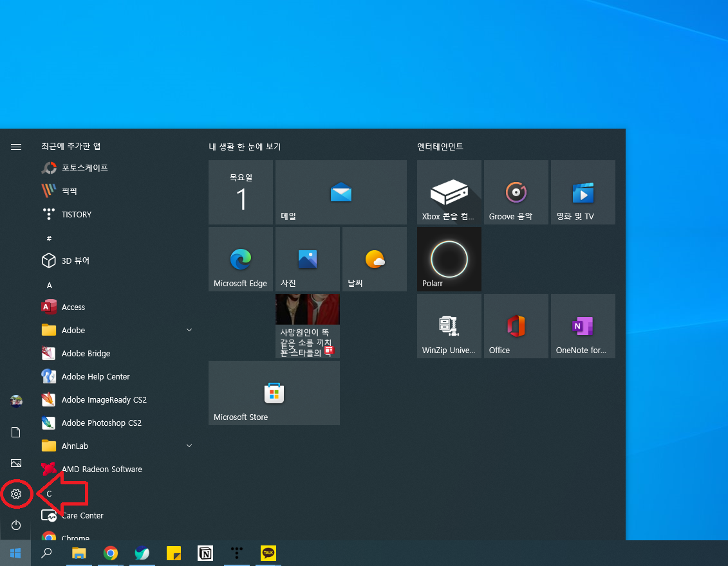The height and width of the screenshot is (566, 728).
Task: Open the Office tile
Action: [516, 325]
